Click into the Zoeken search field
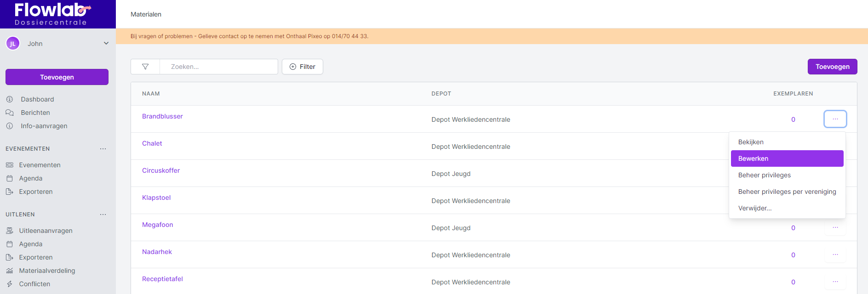 point(219,67)
